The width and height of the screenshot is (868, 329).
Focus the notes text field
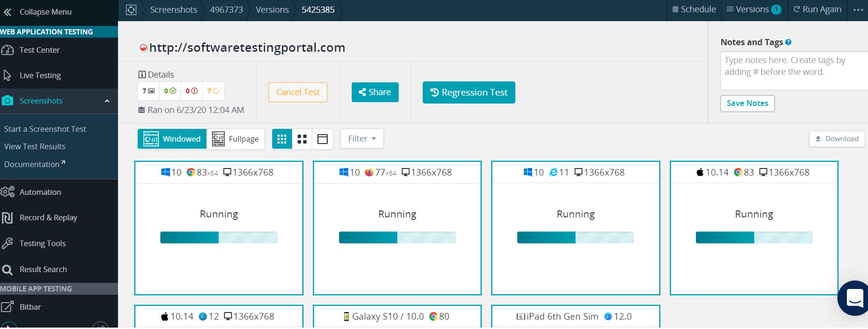tap(794, 71)
